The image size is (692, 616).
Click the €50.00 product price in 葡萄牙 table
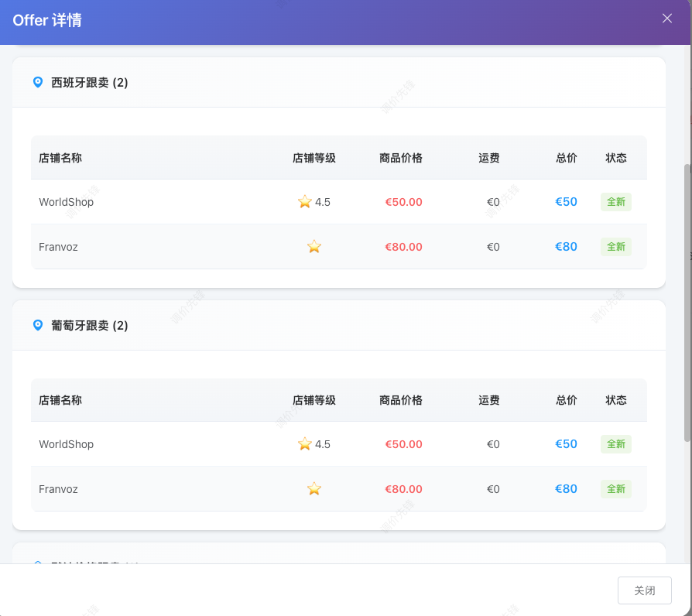(x=404, y=444)
